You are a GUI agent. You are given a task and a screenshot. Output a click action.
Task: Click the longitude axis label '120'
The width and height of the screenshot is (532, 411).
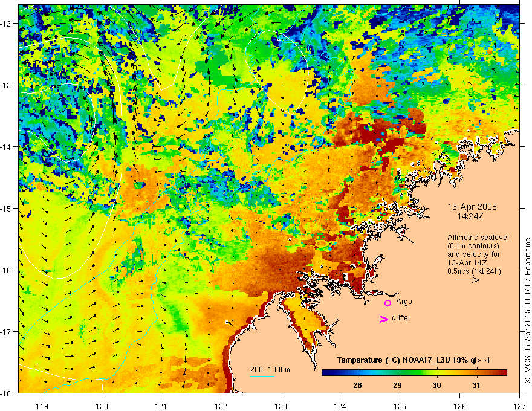(102, 407)
